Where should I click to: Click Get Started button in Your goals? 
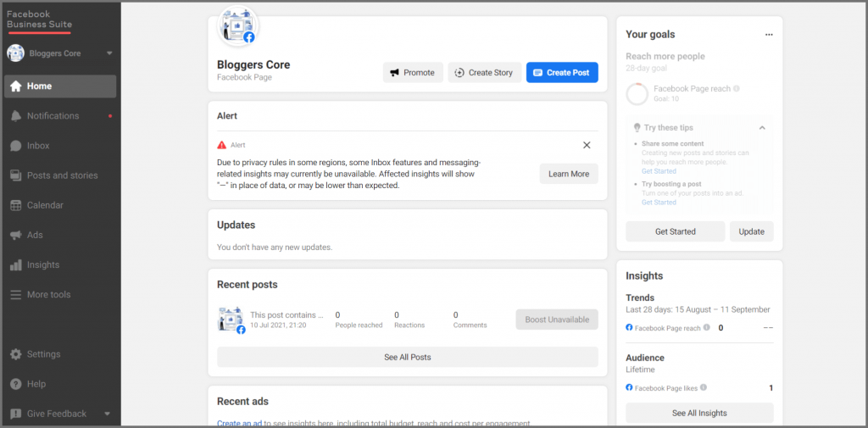[x=676, y=231]
